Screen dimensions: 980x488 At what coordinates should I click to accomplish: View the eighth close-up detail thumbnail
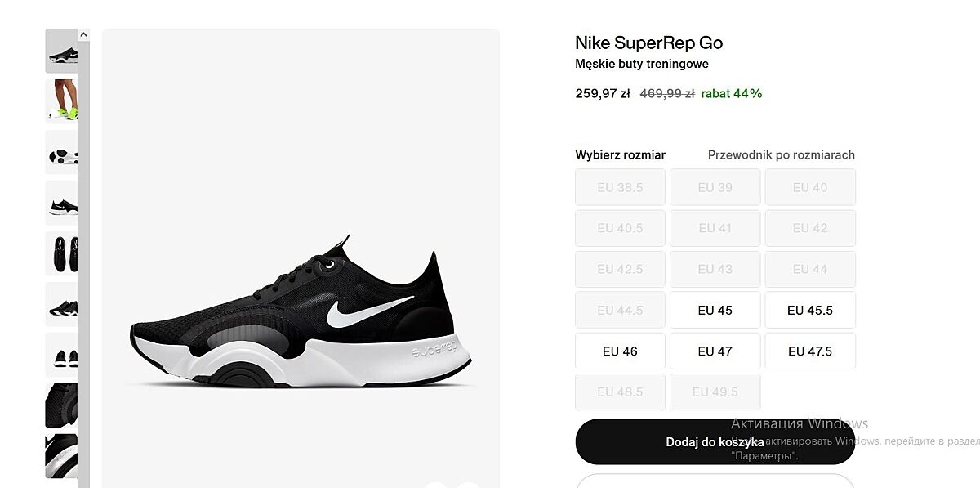click(x=61, y=405)
